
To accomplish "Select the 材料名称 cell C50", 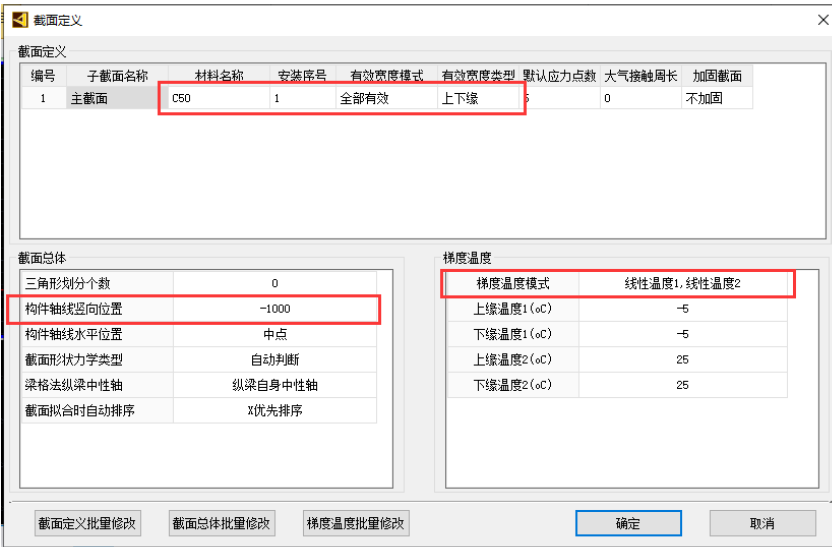I will (x=219, y=98).
